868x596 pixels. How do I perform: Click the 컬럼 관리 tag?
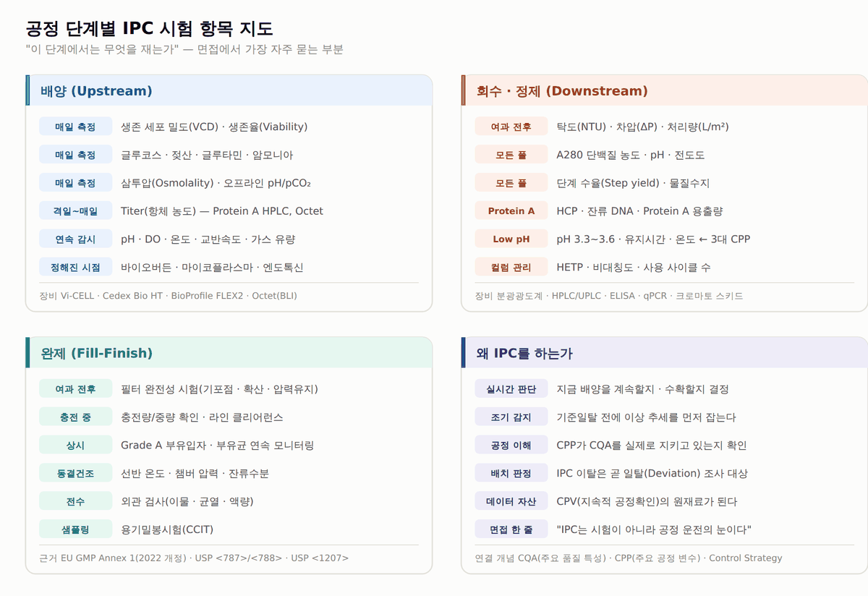click(511, 268)
